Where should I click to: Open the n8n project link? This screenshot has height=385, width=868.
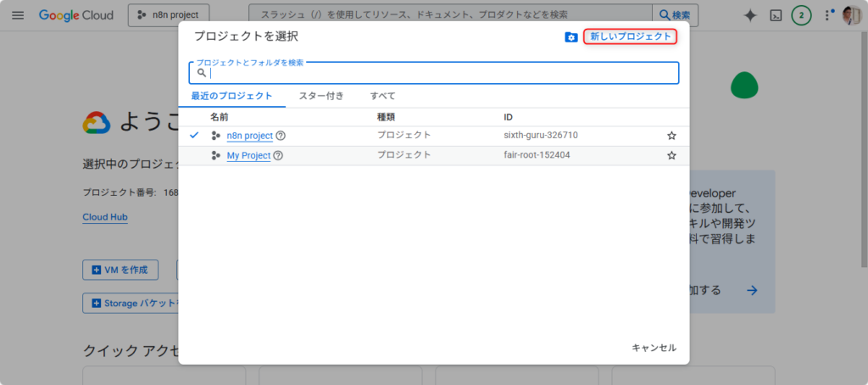(249, 136)
